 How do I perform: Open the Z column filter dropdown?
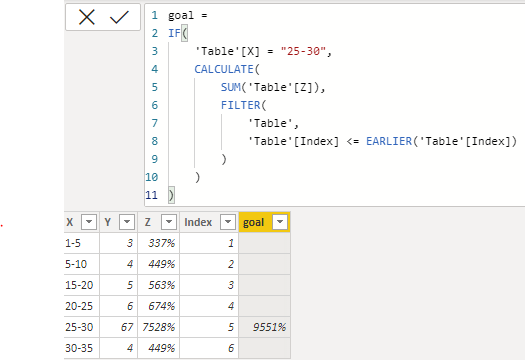[169, 222]
